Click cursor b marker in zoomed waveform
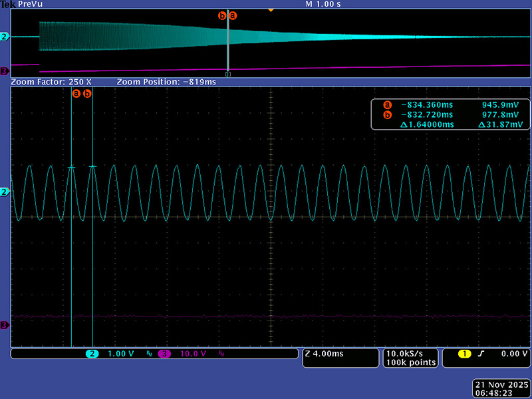 (87, 94)
